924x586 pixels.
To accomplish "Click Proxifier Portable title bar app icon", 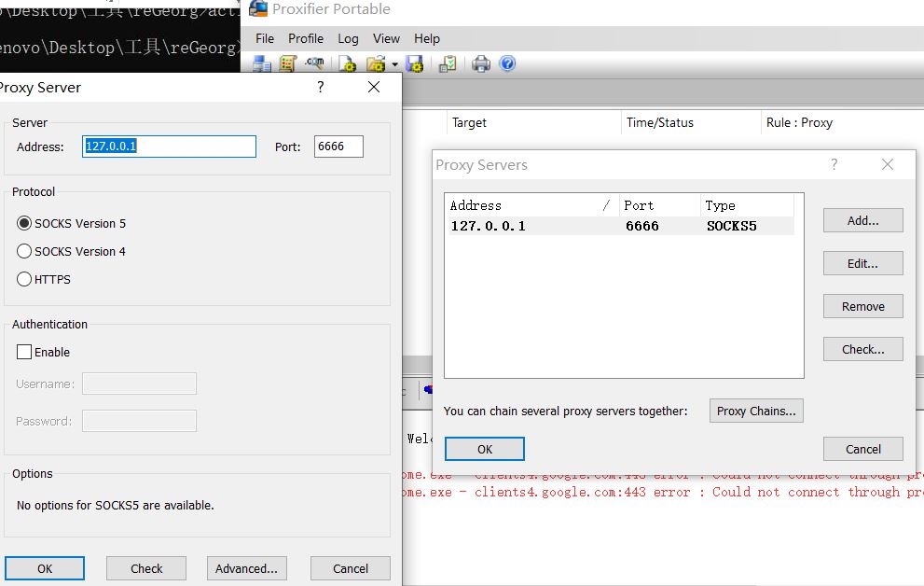I will (x=258, y=8).
